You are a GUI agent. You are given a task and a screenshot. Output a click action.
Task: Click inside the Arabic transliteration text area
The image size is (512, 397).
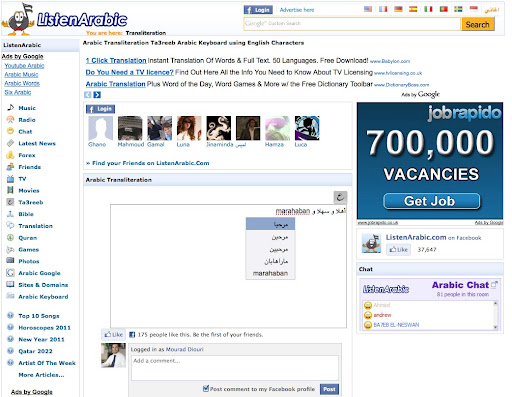pos(228,266)
